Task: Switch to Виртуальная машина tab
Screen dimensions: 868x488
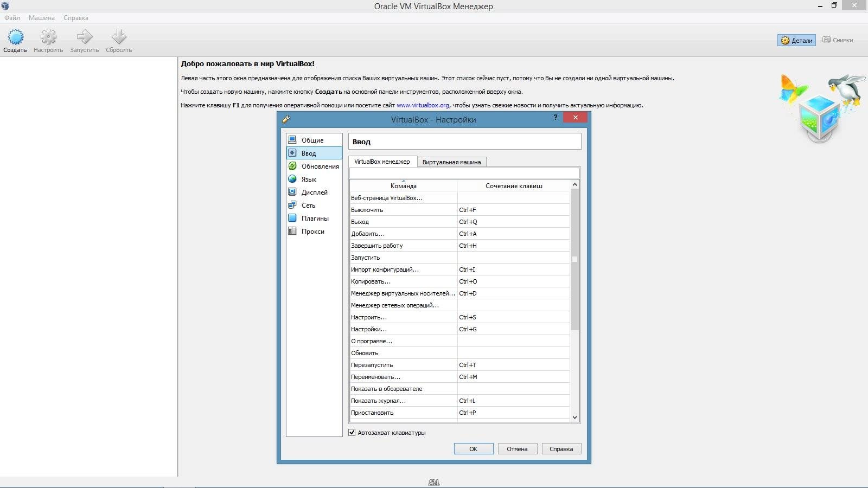Action: point(452,162)
